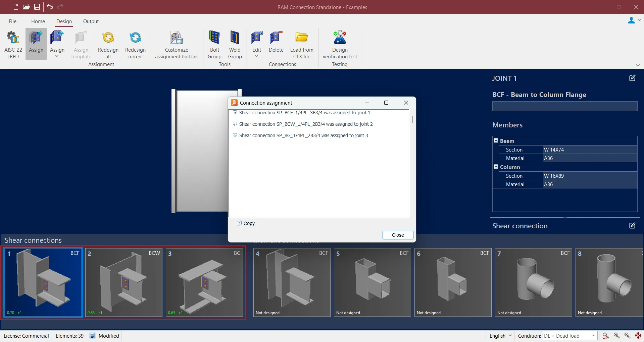
Task: Open Customize assignment buttons
Action: (177, 45)
